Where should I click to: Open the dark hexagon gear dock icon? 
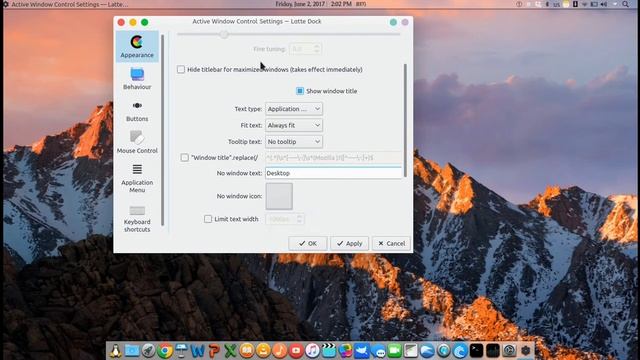tap(526, 351)
